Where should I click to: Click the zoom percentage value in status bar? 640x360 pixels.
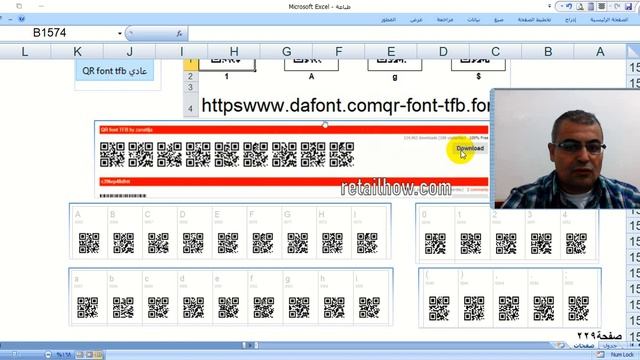[64, 355]
